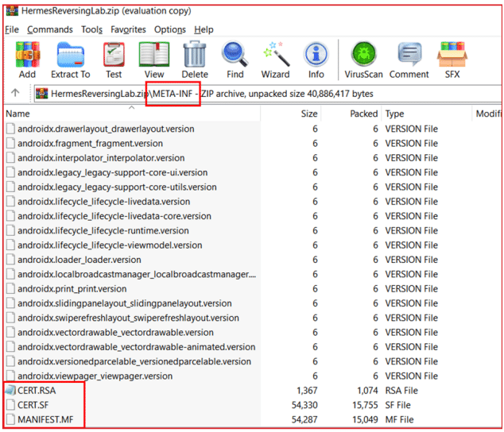Click the Extract To toolbar icon
Image resolution: width=504 pixels, height=432 pixels.
point(71,55)
